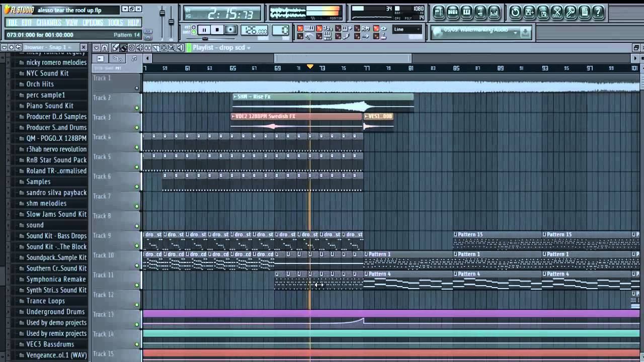Click the tempo display showing 126

[x=254, y=30]
